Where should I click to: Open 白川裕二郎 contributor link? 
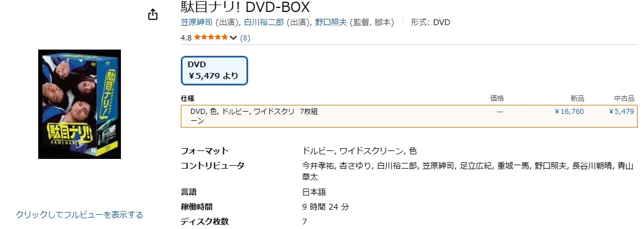[262, 23]
